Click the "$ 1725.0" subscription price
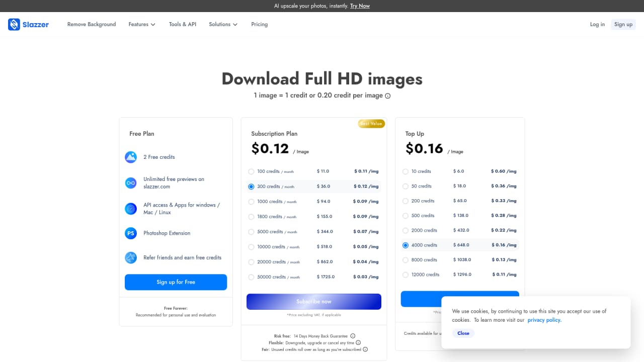The image size is (644, 362). pos(326,277)
